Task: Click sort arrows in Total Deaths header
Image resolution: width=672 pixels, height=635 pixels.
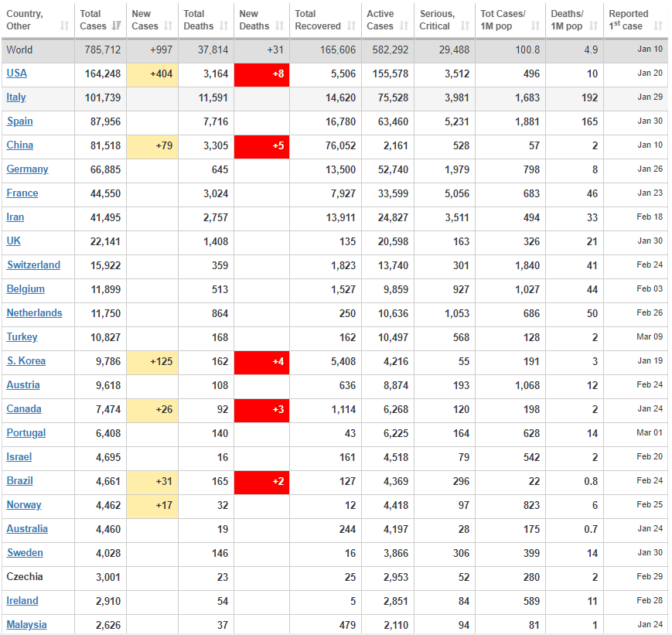Action: (x=224, y=26)
